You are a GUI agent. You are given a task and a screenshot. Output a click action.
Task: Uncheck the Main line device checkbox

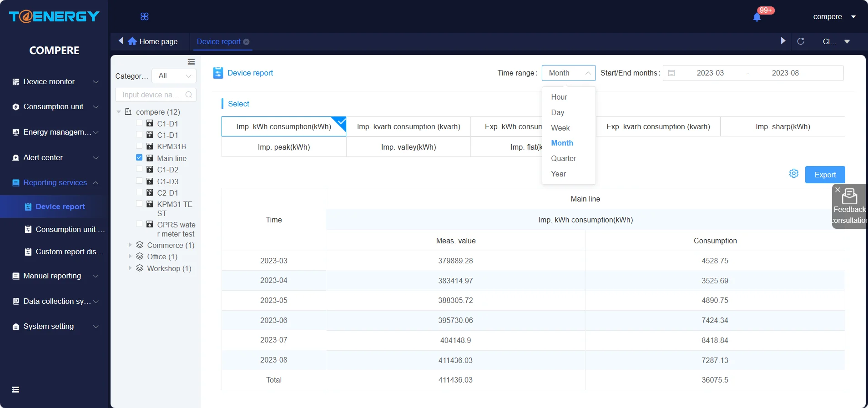point(139,158)
